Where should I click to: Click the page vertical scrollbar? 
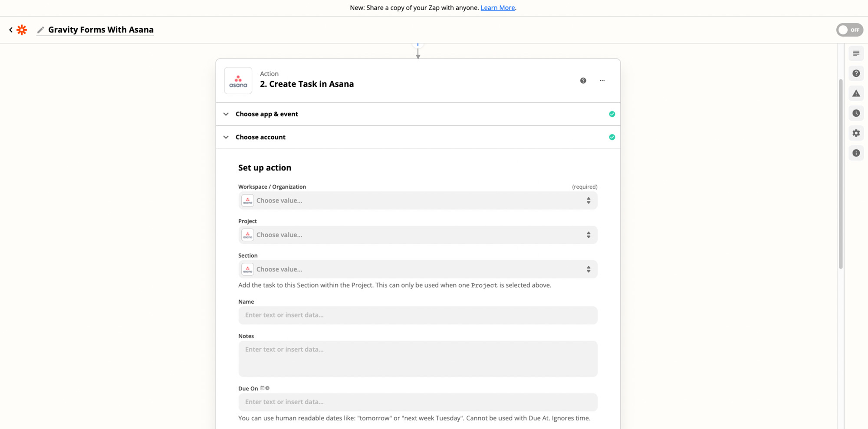(841, 174)
